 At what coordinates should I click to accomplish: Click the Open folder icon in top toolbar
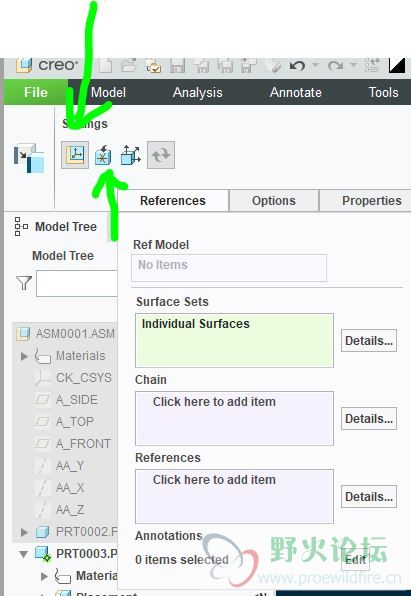129,65
